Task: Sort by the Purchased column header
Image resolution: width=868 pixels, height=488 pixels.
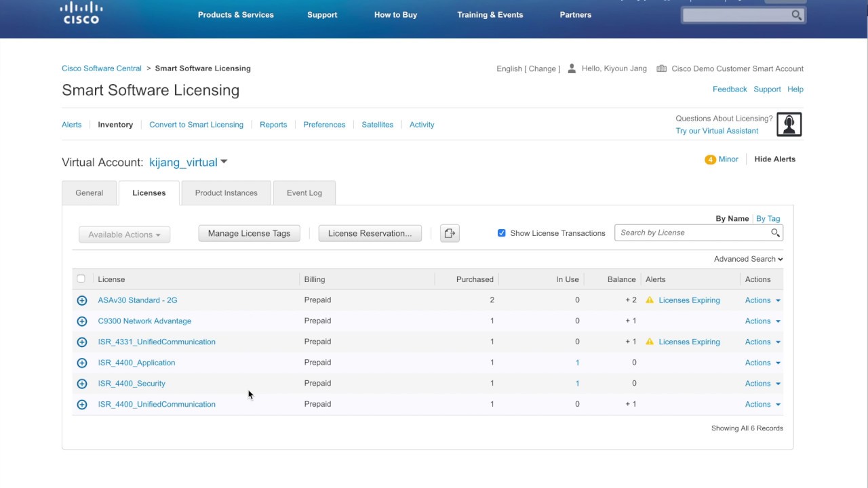Action: [475, 279]
